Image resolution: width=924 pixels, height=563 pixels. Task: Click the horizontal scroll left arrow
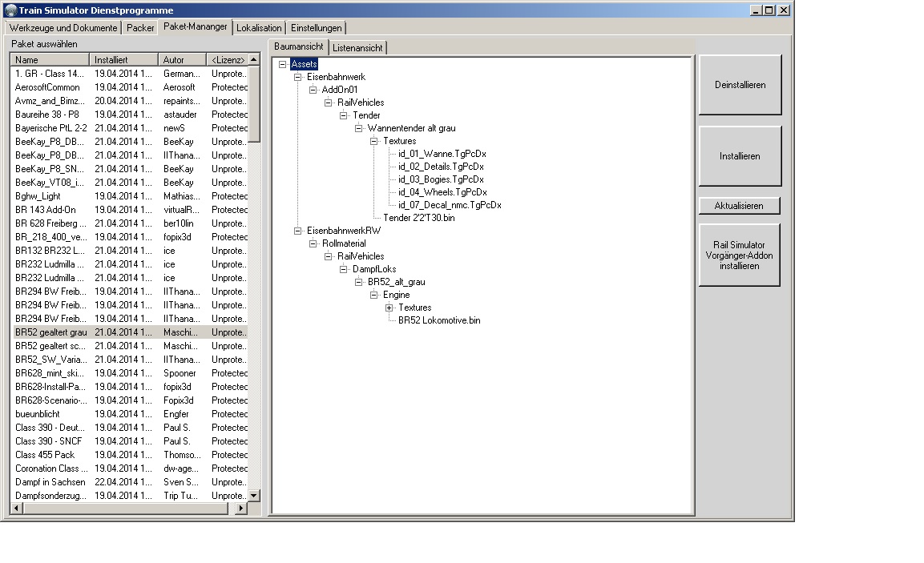17,509
